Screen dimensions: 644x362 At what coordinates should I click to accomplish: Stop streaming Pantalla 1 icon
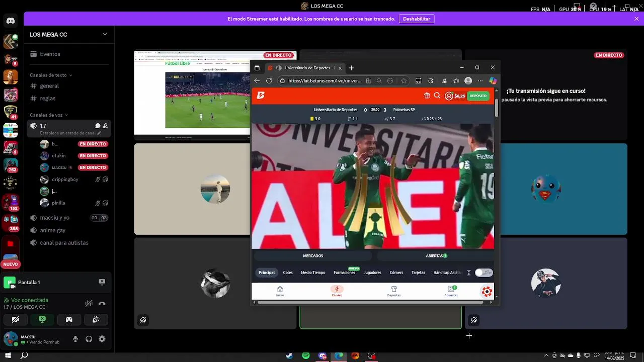coord(102,282)
